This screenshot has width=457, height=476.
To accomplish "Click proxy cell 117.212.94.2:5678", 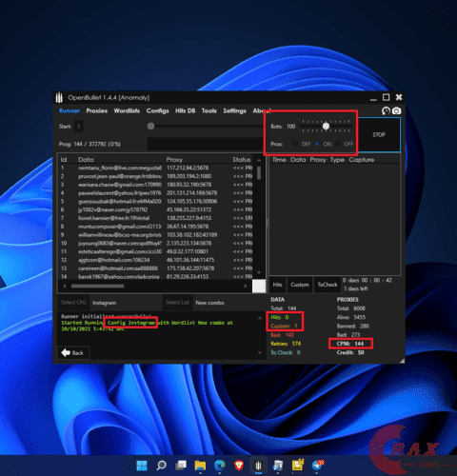I will pyautogui.click(x=188, y=168).
